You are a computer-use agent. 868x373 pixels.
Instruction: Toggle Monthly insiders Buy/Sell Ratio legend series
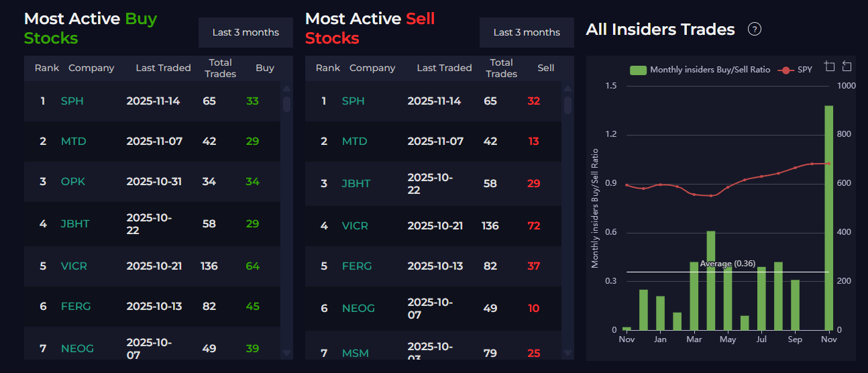point(700,70)
